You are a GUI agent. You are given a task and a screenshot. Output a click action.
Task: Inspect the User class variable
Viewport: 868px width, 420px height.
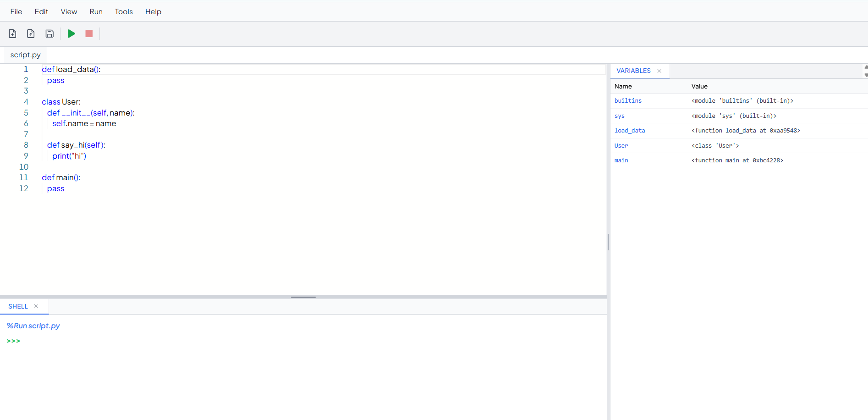pyautogui.click(x=621, y=145)
